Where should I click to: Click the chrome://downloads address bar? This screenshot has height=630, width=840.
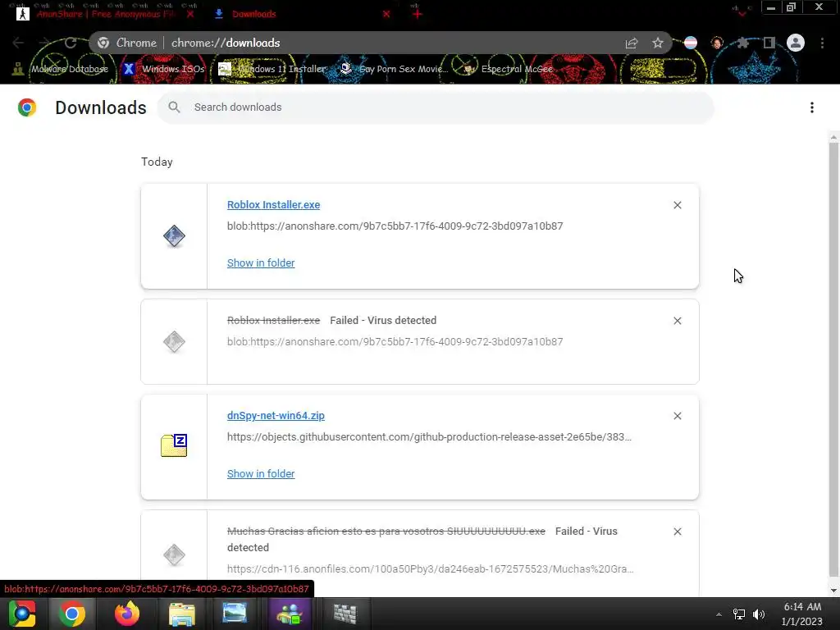coord(381,43)
